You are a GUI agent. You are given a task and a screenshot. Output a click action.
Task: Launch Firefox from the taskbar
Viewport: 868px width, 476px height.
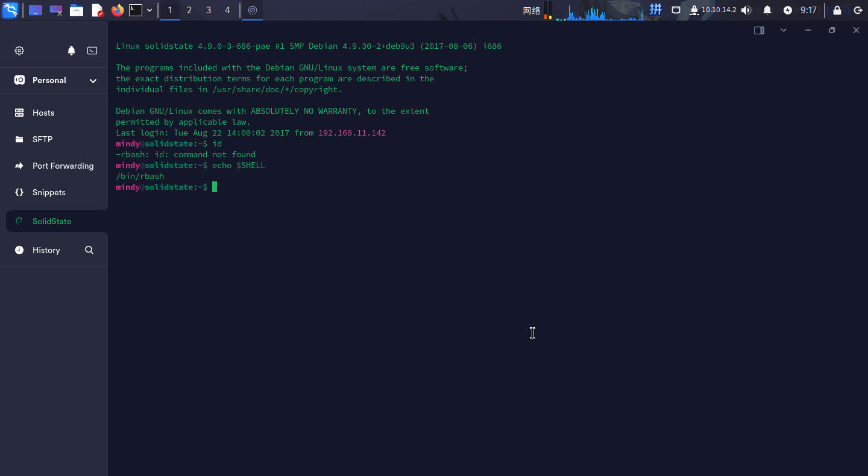point(118,10)
